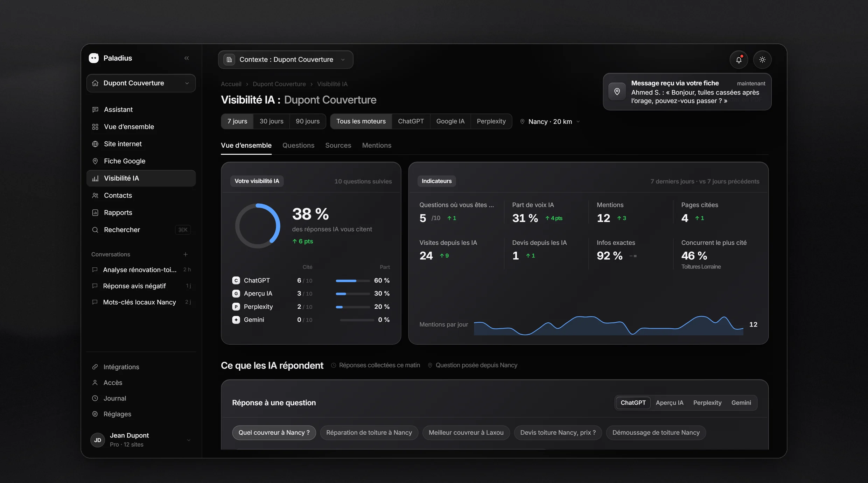Collapse the sidebar with double-chevron icon

tap(187, 58)
